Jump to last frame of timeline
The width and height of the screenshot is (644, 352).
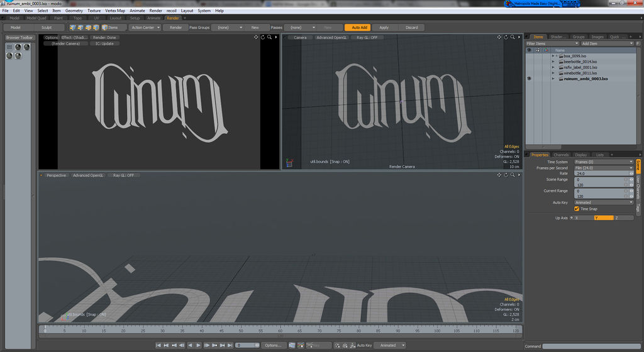[230, 346]
